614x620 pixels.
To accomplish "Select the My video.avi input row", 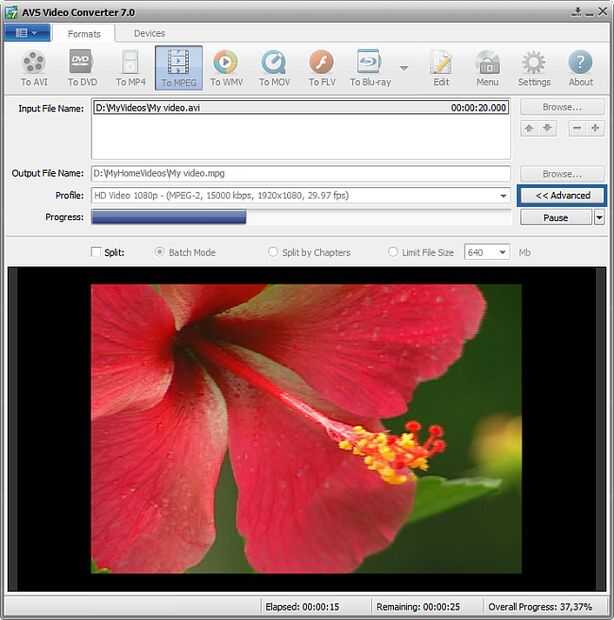I will 301,108.
